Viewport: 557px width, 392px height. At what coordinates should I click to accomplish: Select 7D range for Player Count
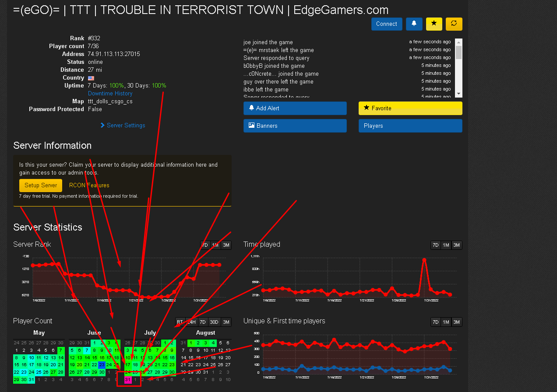tap(203, 322)
